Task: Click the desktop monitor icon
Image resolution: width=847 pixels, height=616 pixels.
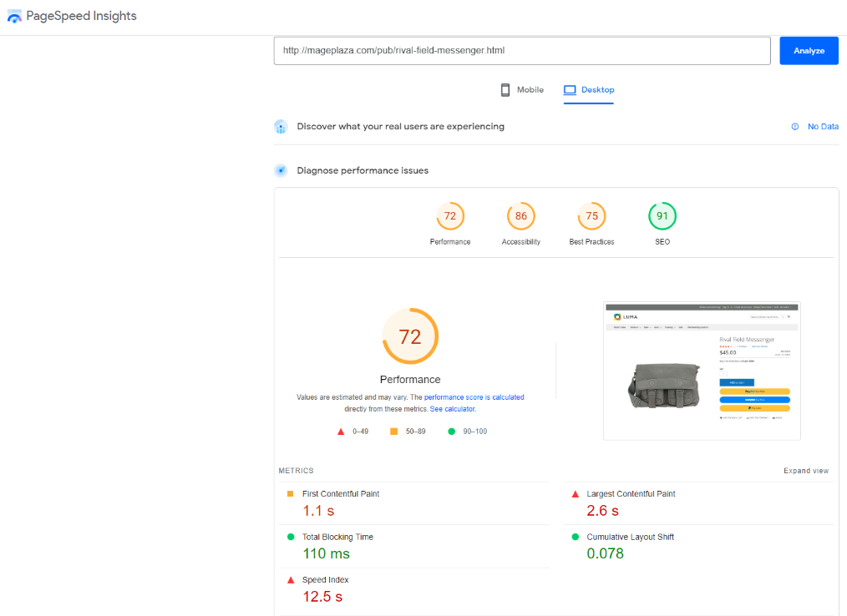Action: coord(570,90)
